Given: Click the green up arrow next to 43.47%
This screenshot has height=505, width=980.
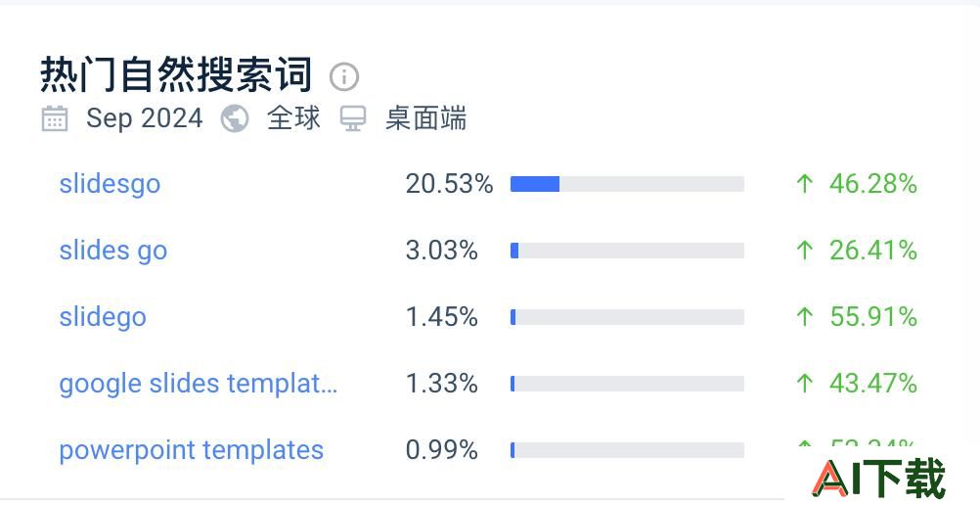Looking at the screenshot, I should click(x=805, y=383).
